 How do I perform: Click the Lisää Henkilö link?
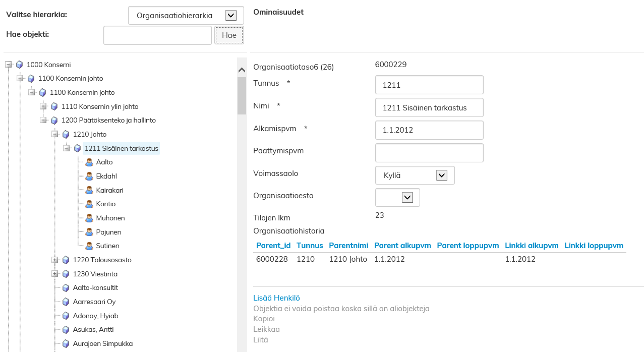[276, 298]
